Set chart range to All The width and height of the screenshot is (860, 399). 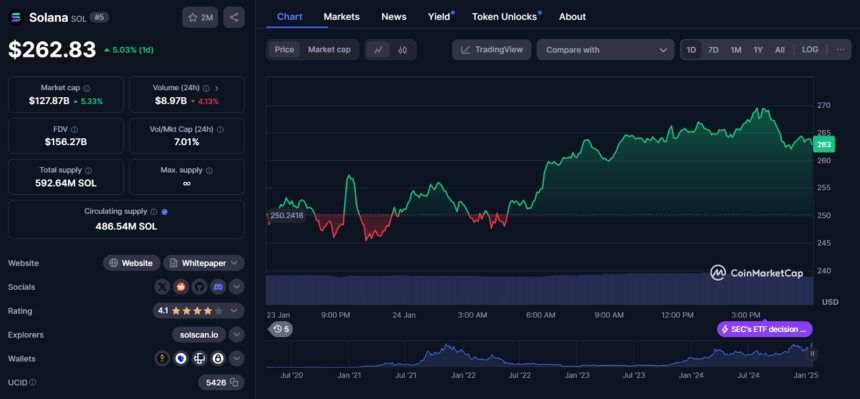[780, 50]
